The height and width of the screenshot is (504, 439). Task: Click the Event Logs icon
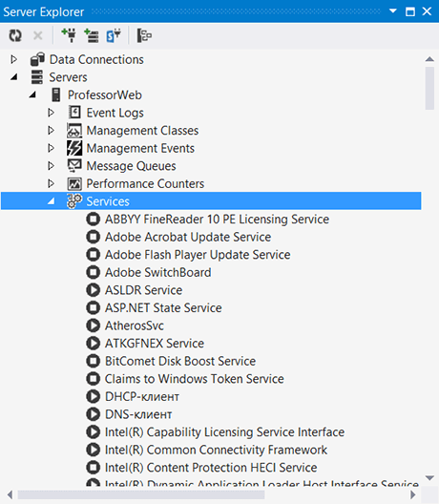click(74, 113)
